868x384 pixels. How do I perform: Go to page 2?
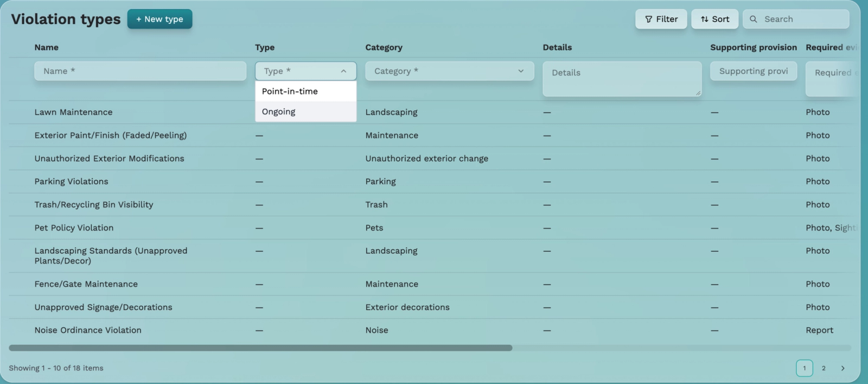click(x=824, y=368)
